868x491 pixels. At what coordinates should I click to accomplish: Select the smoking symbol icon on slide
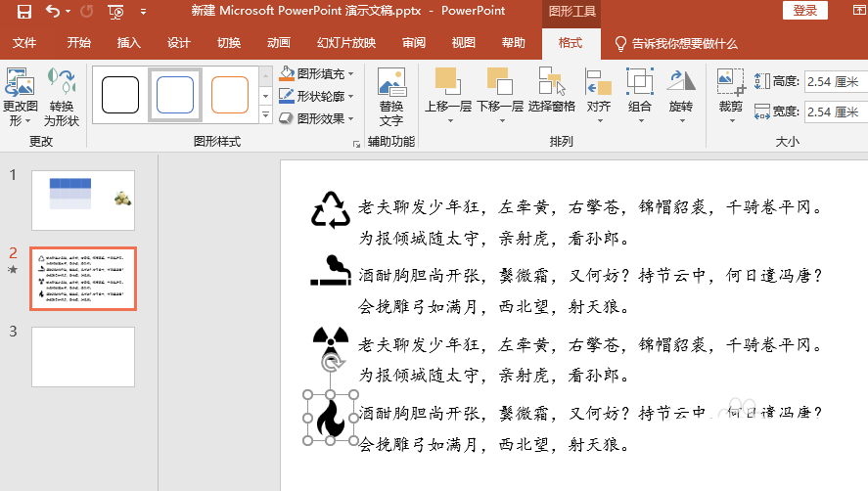pos(331,271)
